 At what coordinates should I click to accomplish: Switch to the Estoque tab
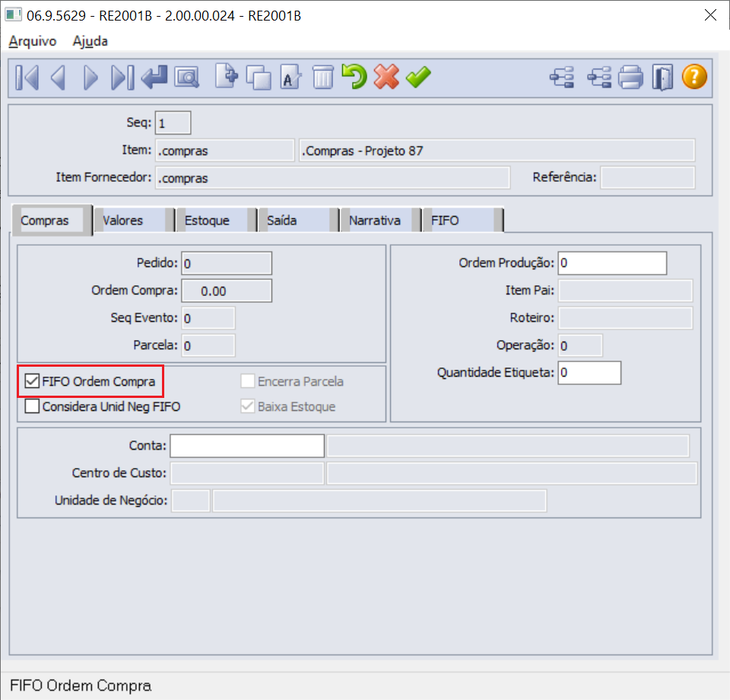(x=216, y=221)
